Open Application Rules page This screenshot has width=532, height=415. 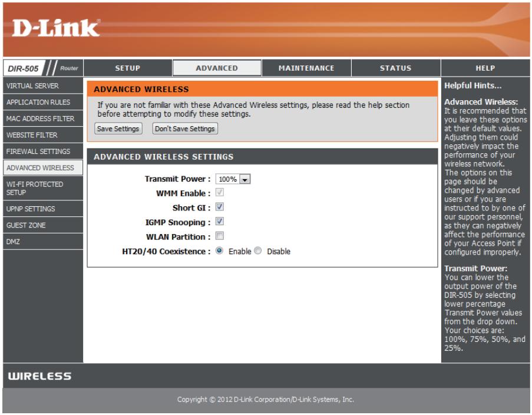tap(43, 102)
